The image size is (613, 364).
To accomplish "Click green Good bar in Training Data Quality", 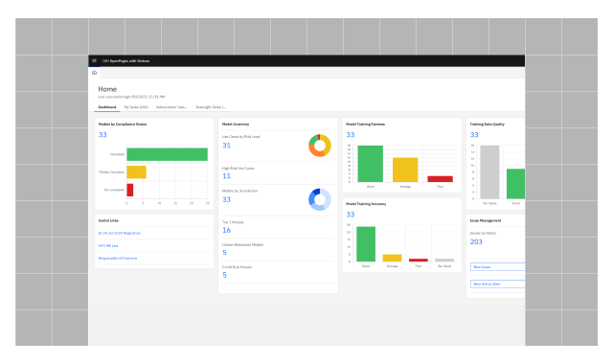I will point(515,184).
